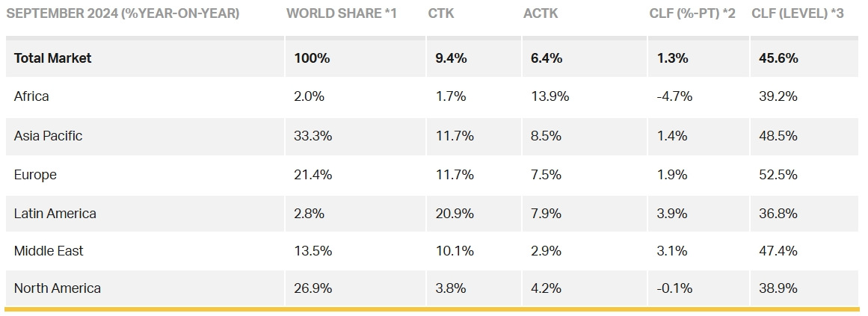The image size is (868, 316).
Task: Click the ACTK column header
Action: point(541,13)
